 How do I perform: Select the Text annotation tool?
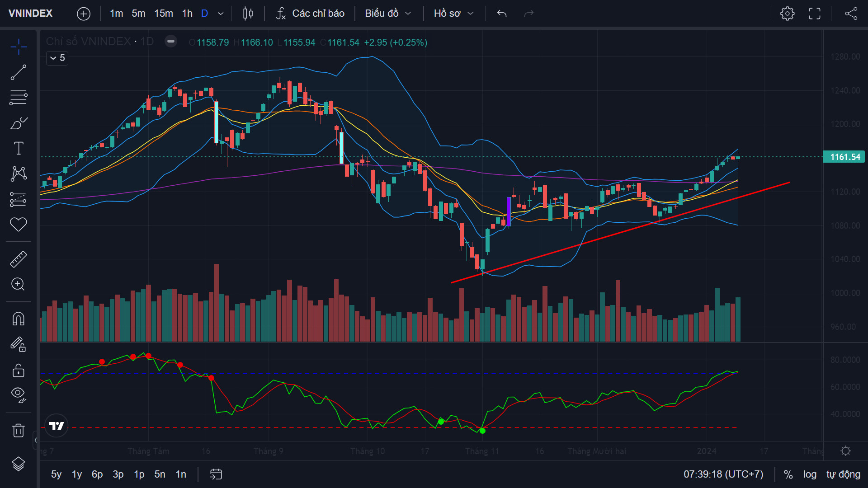(19, 148)
